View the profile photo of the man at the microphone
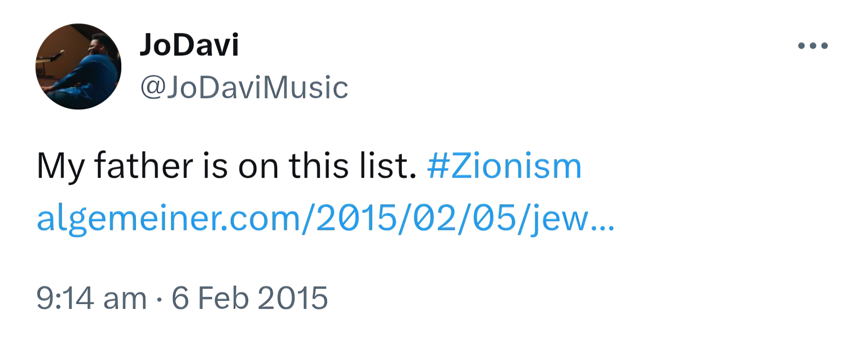Screen dimensions: 868x337 point(78,67)
